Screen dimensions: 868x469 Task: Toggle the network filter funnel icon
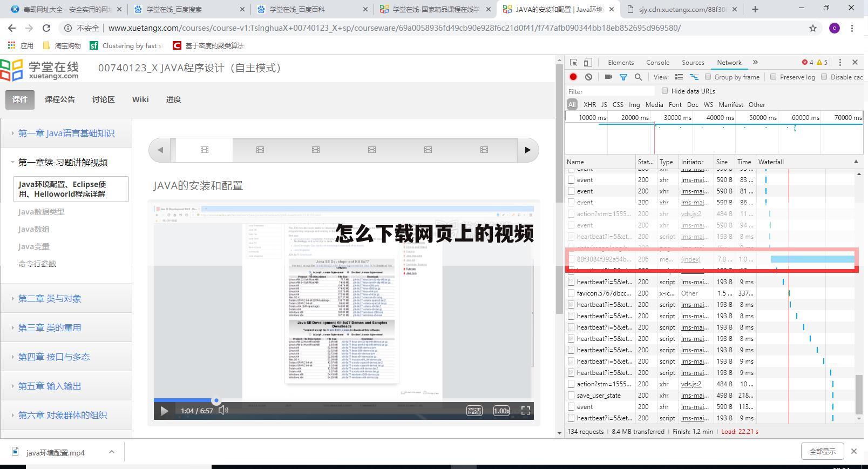click(x=623, y=77)
